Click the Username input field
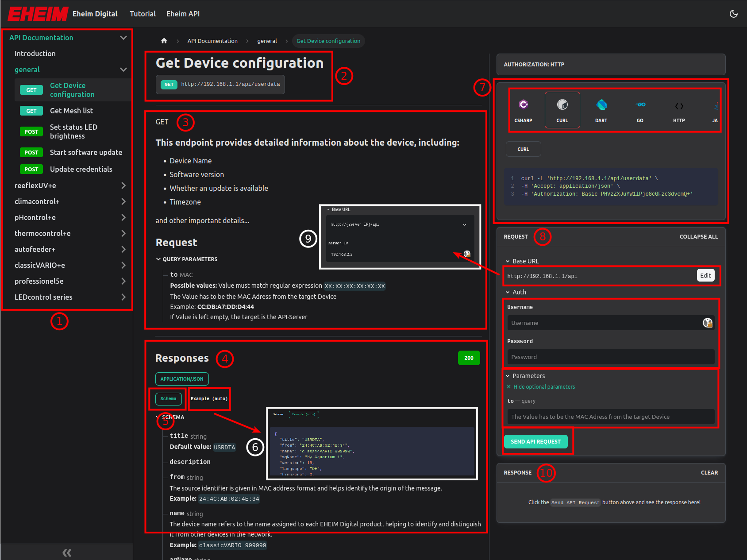 [611, 323]
